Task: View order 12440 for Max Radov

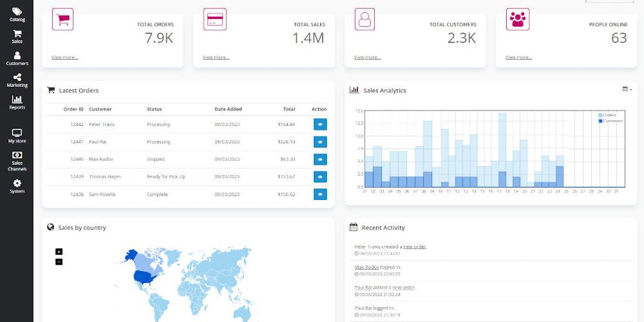Action: (320, 160)
